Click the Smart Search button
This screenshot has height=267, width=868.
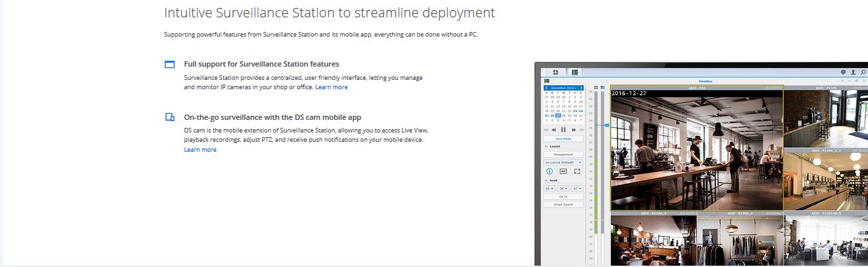564,204
